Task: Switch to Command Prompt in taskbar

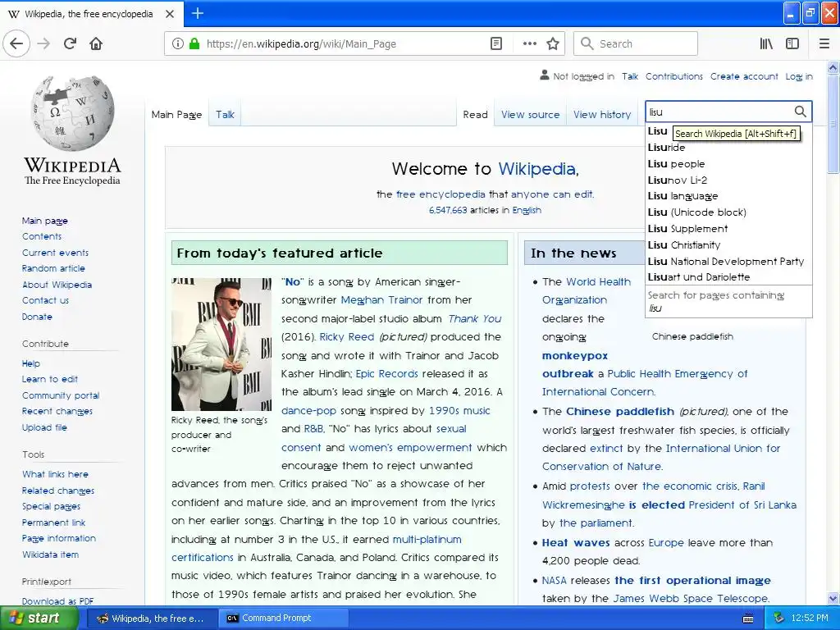Action: (283, 619)
